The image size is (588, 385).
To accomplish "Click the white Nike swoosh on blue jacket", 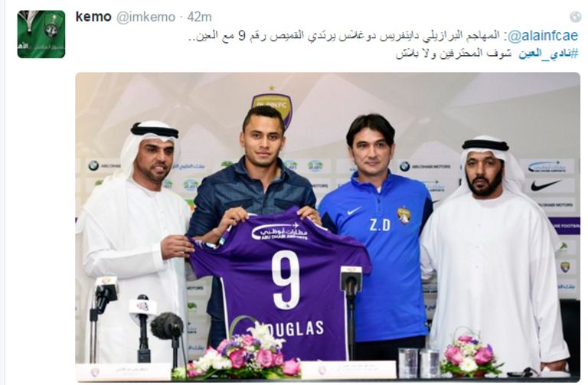I will (354, 211).
